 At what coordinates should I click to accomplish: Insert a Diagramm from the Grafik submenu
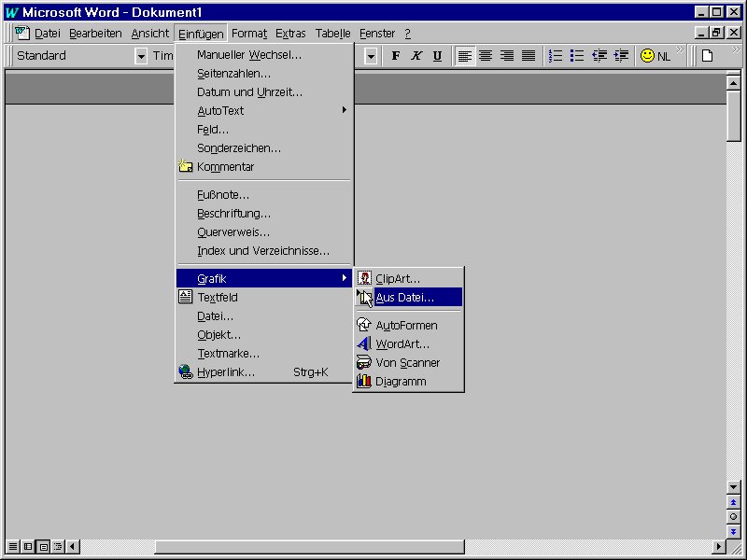pyautogui.click(x=401, y=381)
